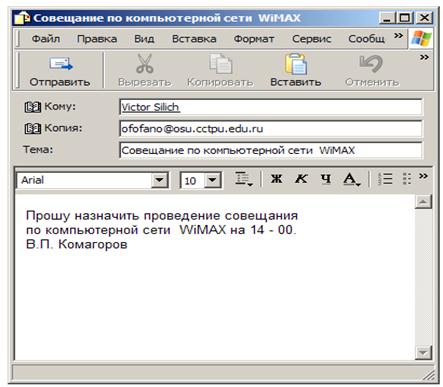Expand more formatting toolbar options chevron
Viewport: 443px width, 387px height.
tap(423, 176)
